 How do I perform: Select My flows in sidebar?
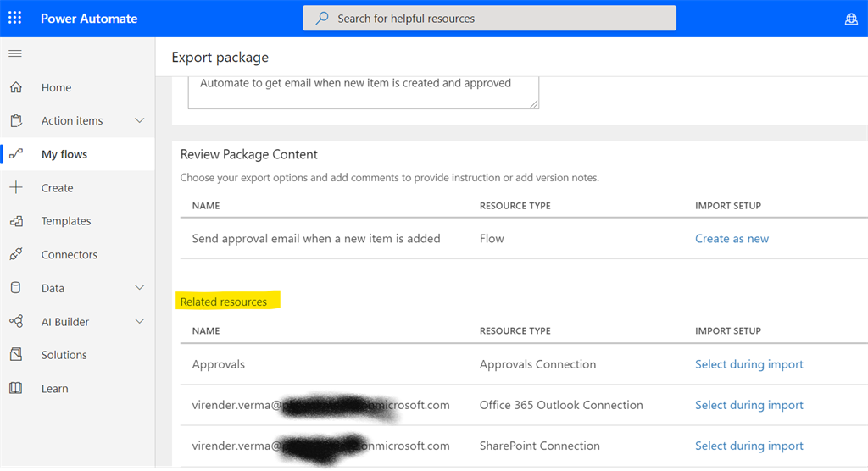coord(64,154)
